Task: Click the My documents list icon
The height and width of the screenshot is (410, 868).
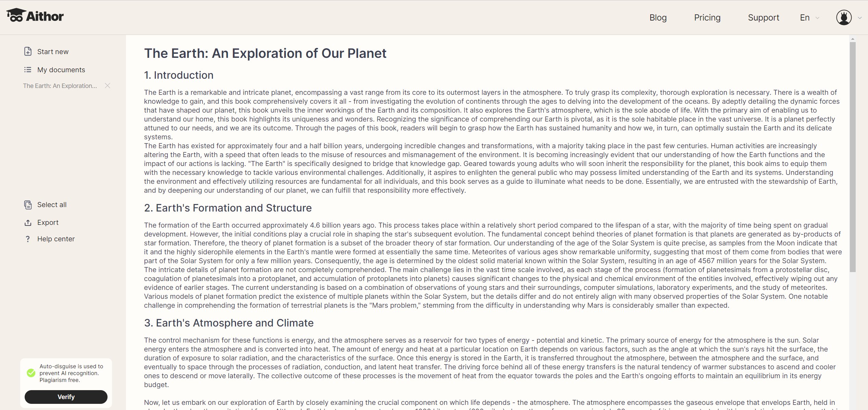Action: (28, 70)
